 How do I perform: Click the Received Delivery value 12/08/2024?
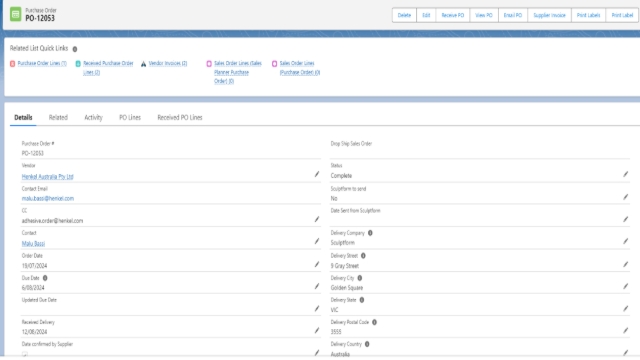point(34,332)
